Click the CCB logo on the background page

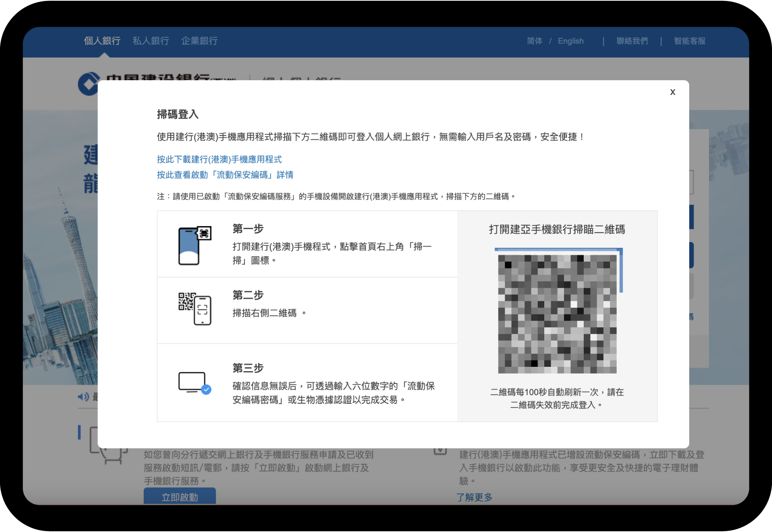[x=88, y=84]
